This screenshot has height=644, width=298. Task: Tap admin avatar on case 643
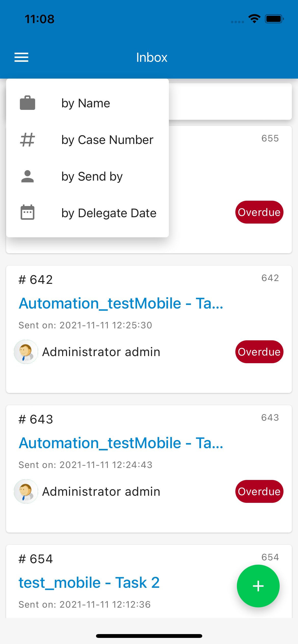pyautogui.click(x=26, y=491)
